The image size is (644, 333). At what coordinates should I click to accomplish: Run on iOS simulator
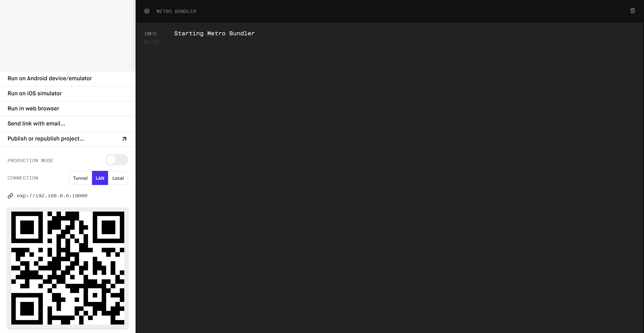[35, 93]
